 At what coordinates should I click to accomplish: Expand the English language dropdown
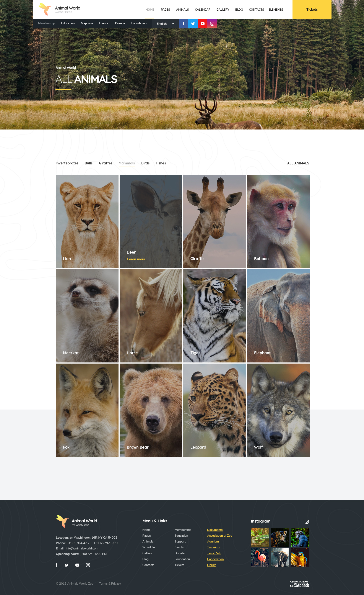pos(165,24)
